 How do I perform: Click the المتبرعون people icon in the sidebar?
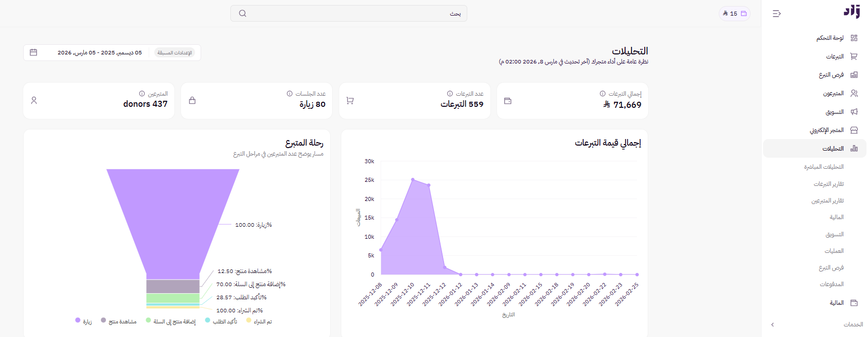pos(854,93)
